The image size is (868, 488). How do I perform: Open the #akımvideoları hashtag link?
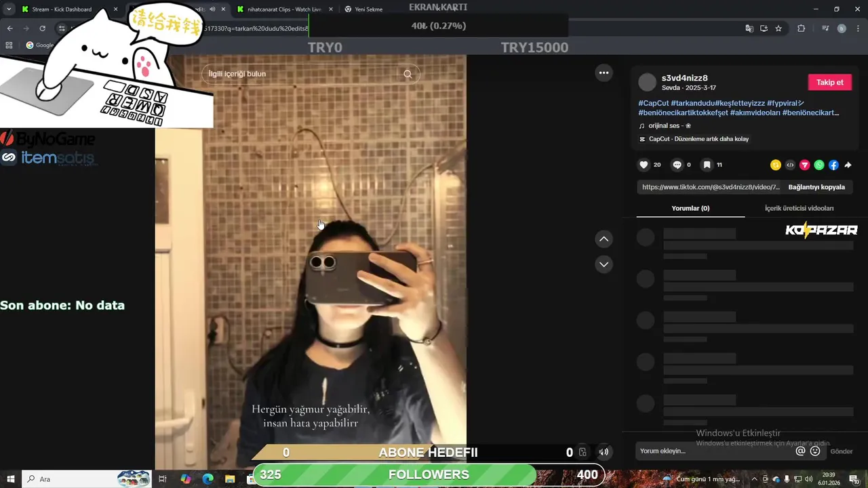click(755, 113)
